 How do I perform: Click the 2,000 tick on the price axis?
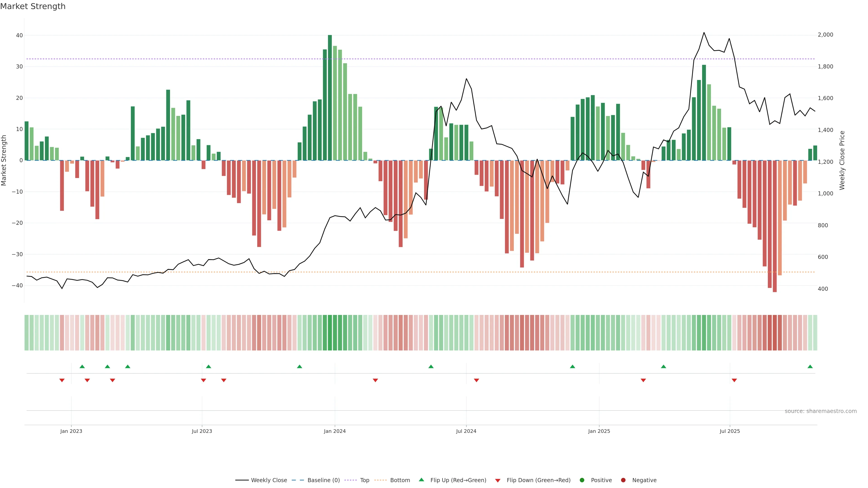[825, 35]
